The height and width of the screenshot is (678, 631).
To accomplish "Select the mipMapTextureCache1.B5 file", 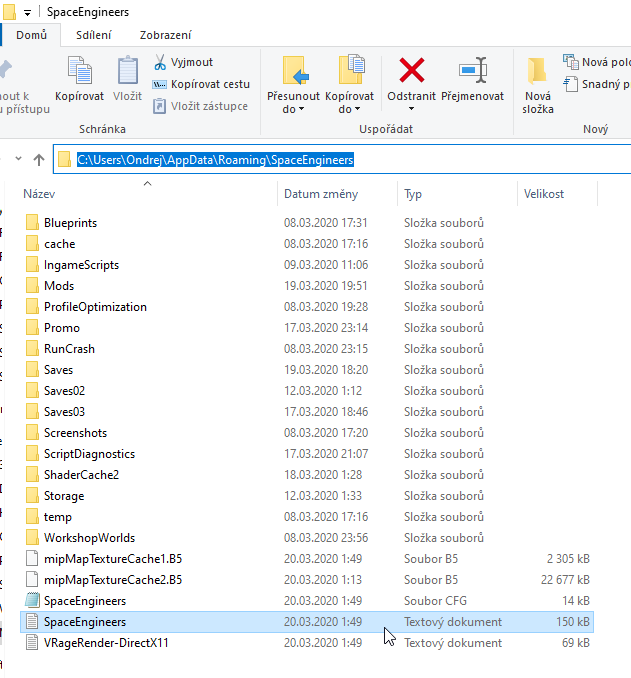I will coord(113,559).
